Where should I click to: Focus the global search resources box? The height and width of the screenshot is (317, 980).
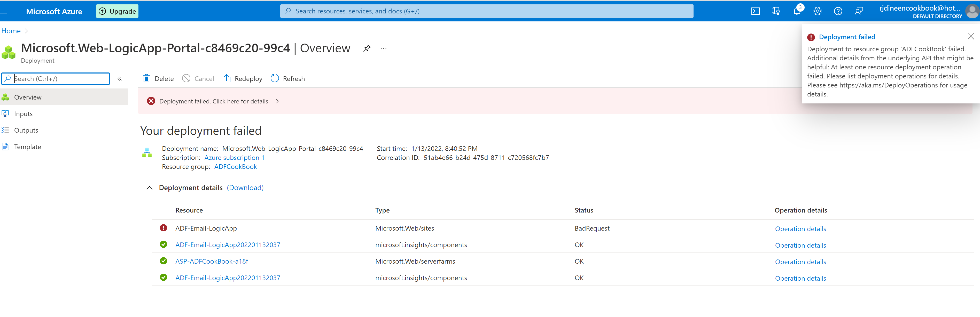tap(487, 11)
